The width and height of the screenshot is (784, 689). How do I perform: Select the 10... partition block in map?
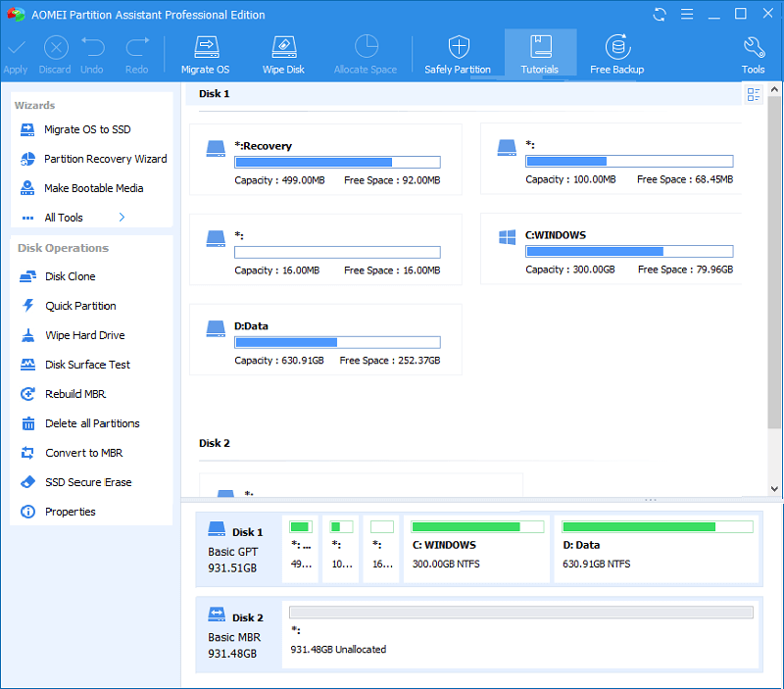pos(340,550)
